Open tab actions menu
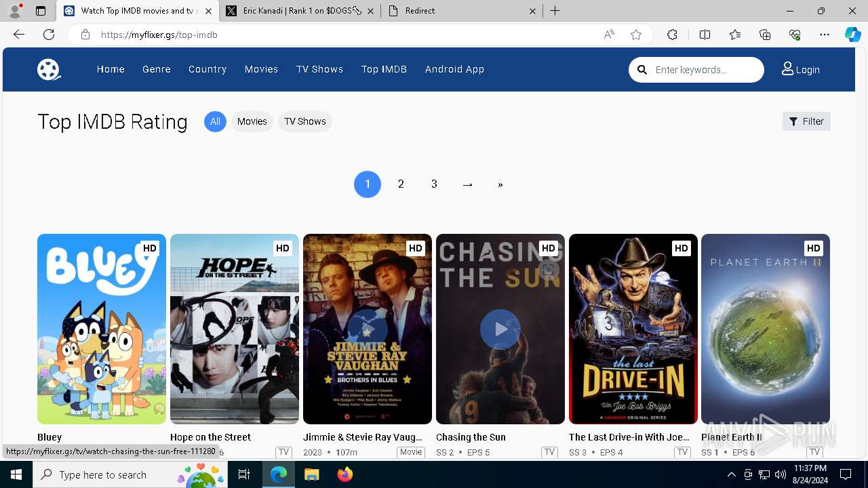Image resolution: width=868 pixels, height=488 pixels. pyautogui.click(x=41, y=11)
